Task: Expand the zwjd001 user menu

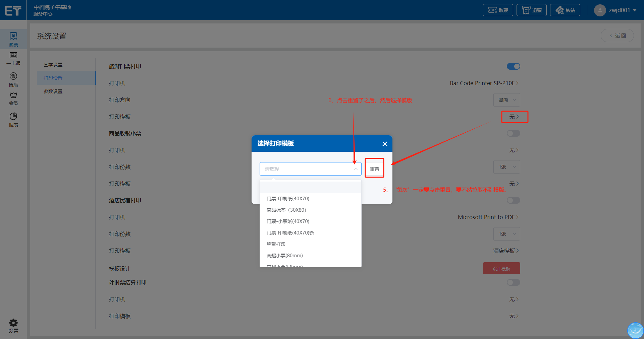Action: tap(615, 10)
